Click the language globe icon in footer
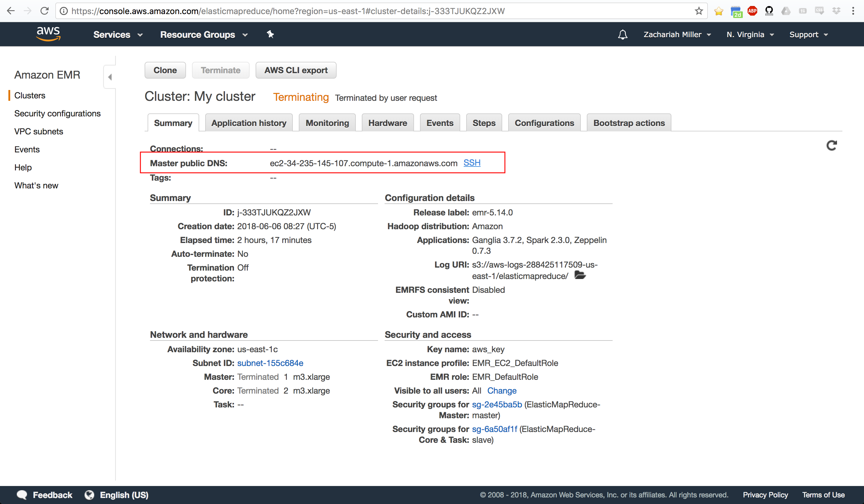 click(x=89, y=495)
